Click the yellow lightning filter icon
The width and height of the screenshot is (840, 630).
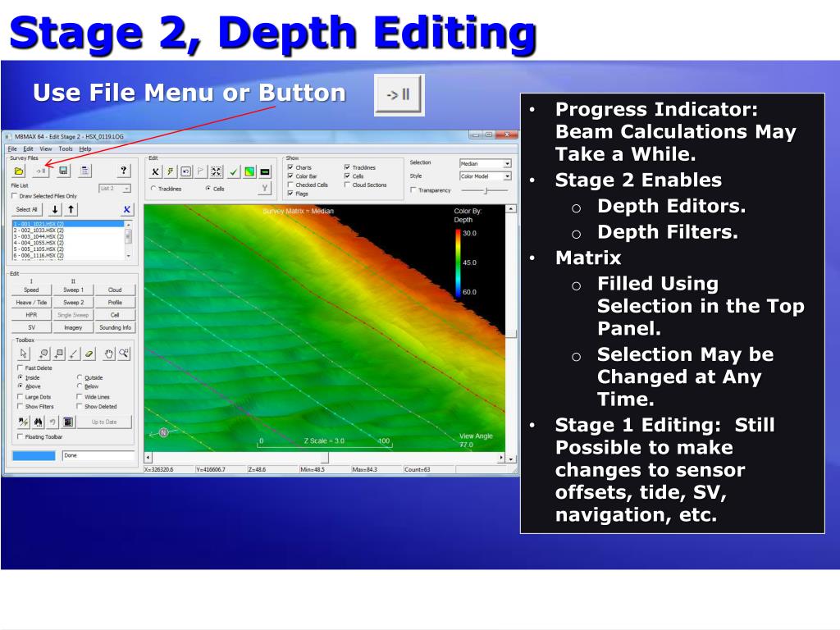pos(171,172)
